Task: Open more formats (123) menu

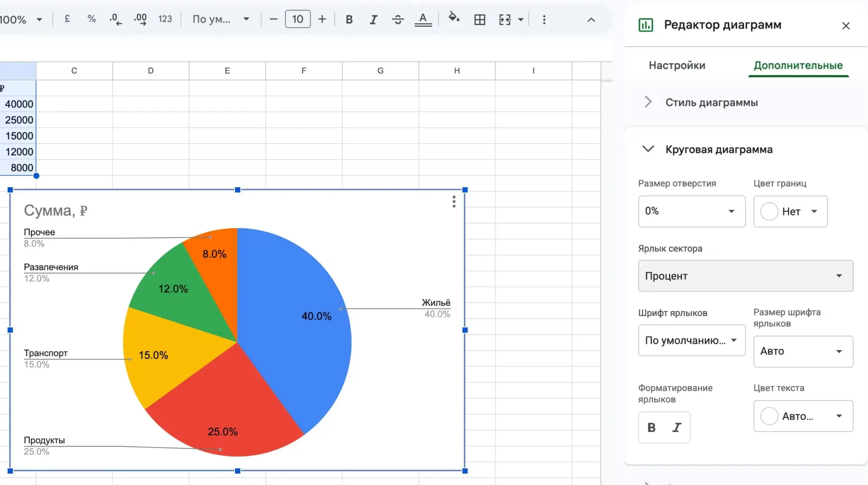Action: click(x=165, y=19)
